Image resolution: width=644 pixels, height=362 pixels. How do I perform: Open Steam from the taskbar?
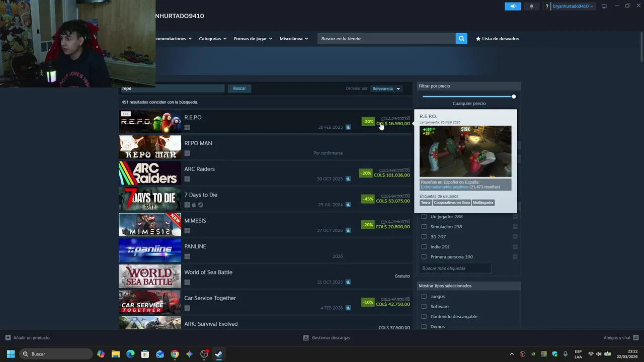(219, 354)
